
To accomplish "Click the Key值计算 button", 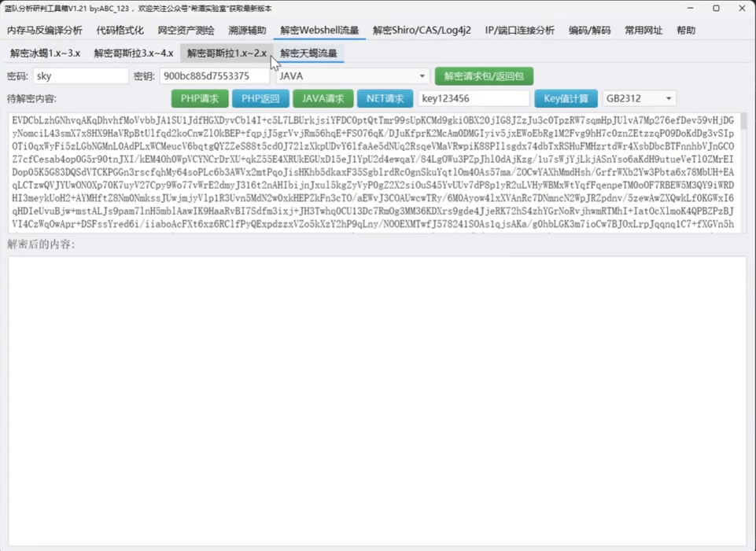I will click(566, 99).
